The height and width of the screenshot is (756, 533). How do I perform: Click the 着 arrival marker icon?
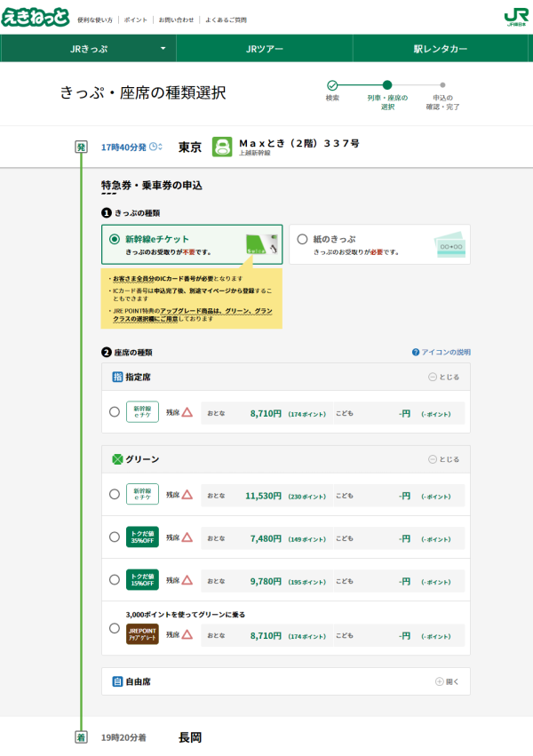pyautogui.click(x=81, y=737)
